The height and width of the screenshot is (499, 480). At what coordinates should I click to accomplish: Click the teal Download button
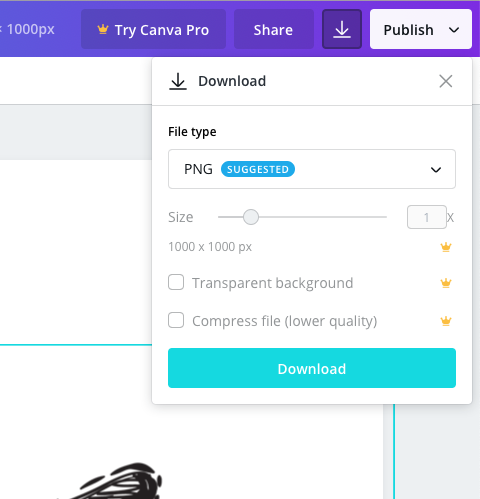pos(312,368)
